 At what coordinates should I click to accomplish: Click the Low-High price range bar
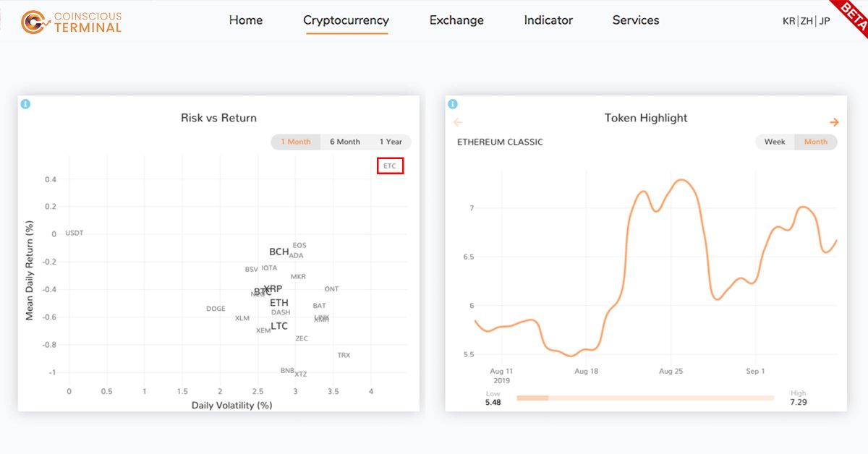pyautogui.click(x=645, y=398)
